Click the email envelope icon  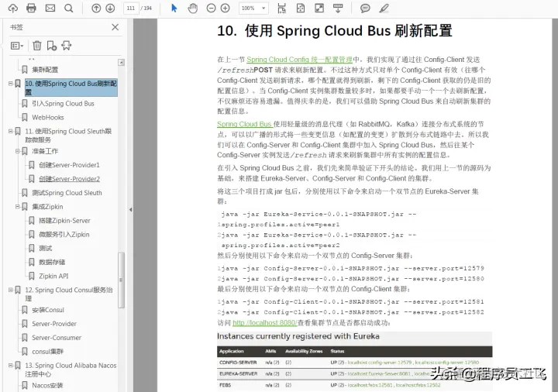coord(50,9)
